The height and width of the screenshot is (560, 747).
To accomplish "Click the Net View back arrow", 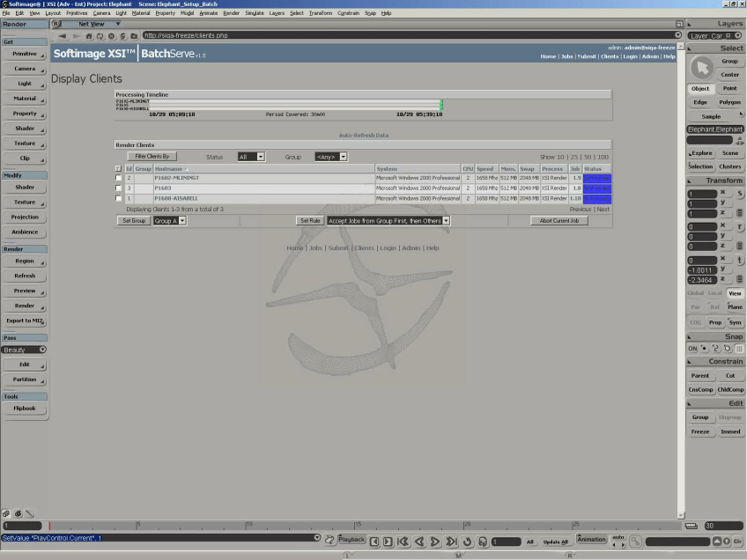I will (x=63, y=35).
